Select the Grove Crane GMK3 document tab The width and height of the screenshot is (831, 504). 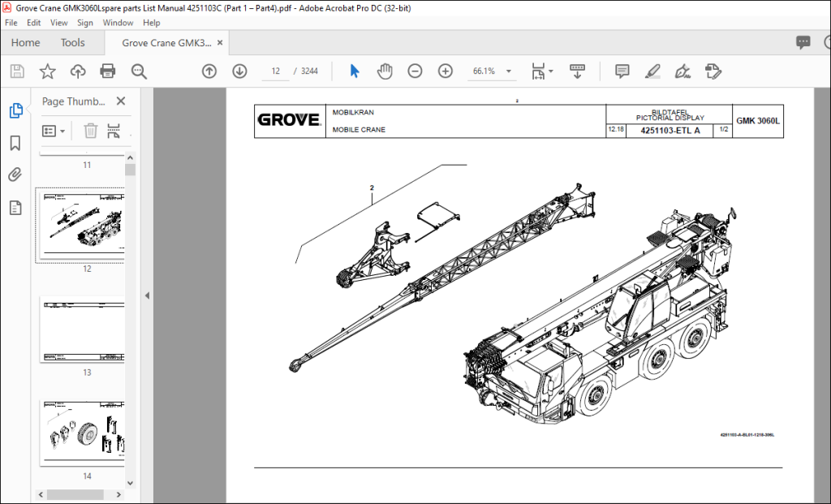tap(166, 43)
